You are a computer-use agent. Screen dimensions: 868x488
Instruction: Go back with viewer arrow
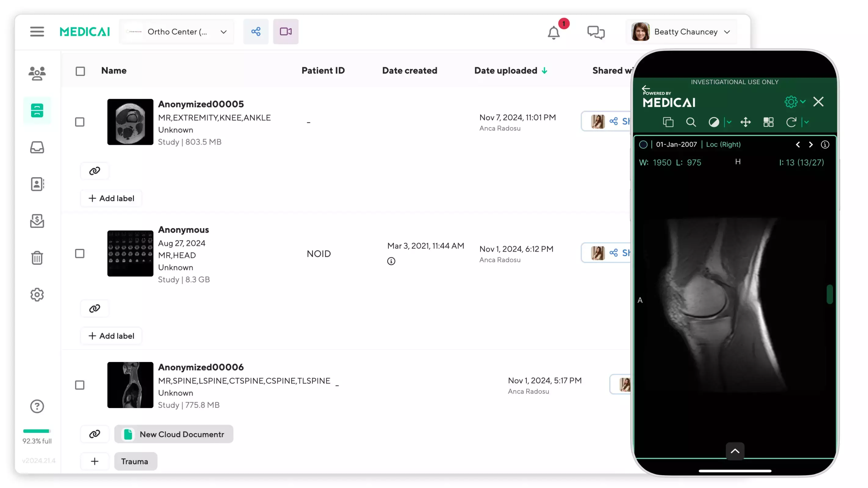[646, 89]
